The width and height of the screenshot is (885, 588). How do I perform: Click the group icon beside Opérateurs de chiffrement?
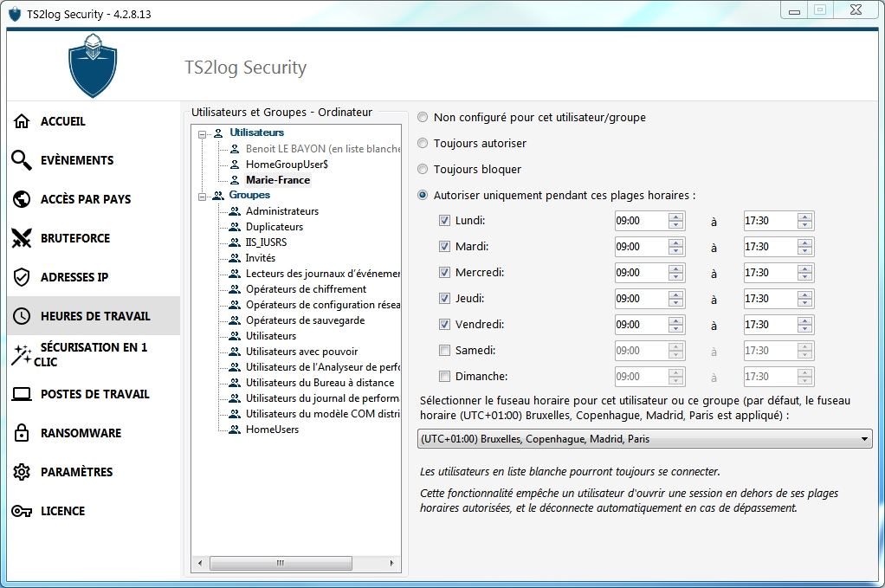(x=235, y=289)
